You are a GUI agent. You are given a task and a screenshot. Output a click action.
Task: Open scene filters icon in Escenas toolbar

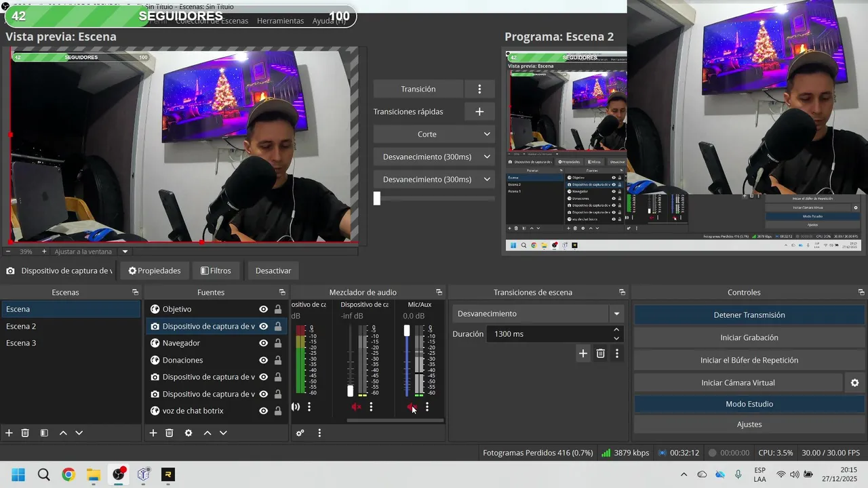[44, 433]
